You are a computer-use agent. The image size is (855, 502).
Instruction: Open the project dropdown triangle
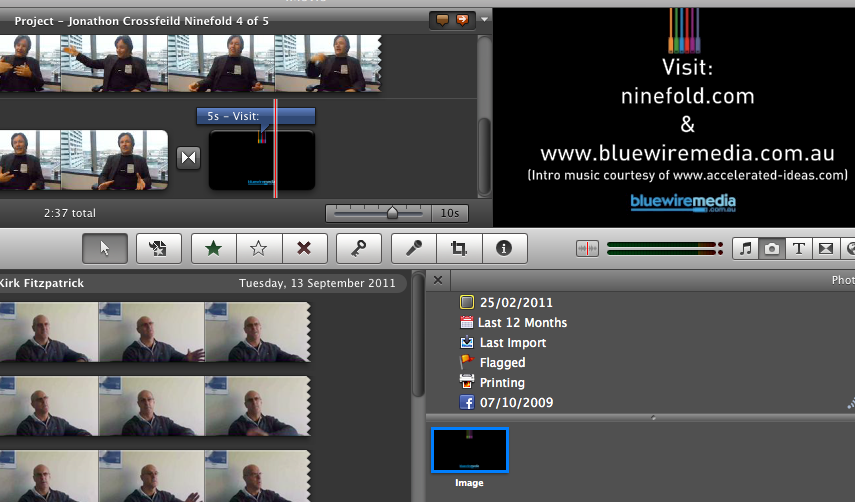click(484, 20)
